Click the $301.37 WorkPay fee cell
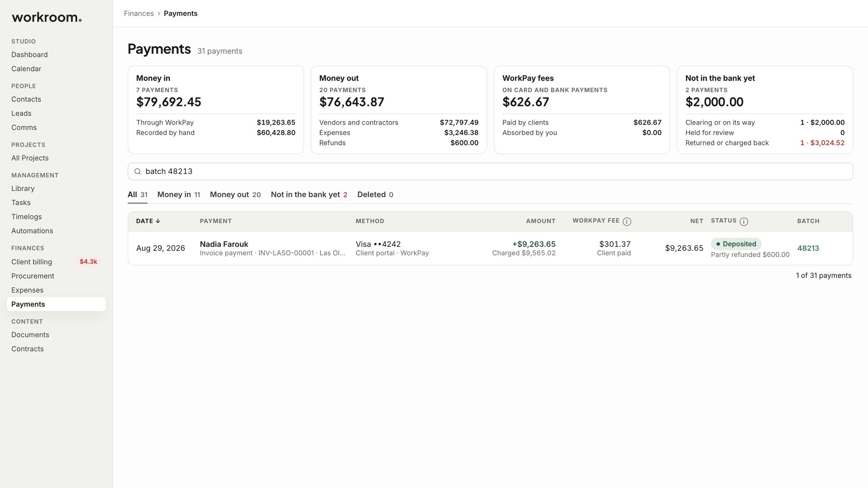The height and width of the screenshot is (488, 868). pyautogui.click(x=615, y=244)
